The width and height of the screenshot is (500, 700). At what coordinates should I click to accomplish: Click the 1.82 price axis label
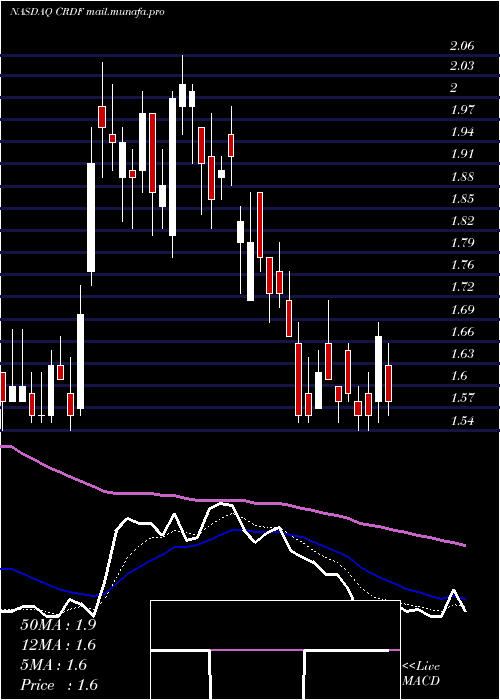point(462,221)
